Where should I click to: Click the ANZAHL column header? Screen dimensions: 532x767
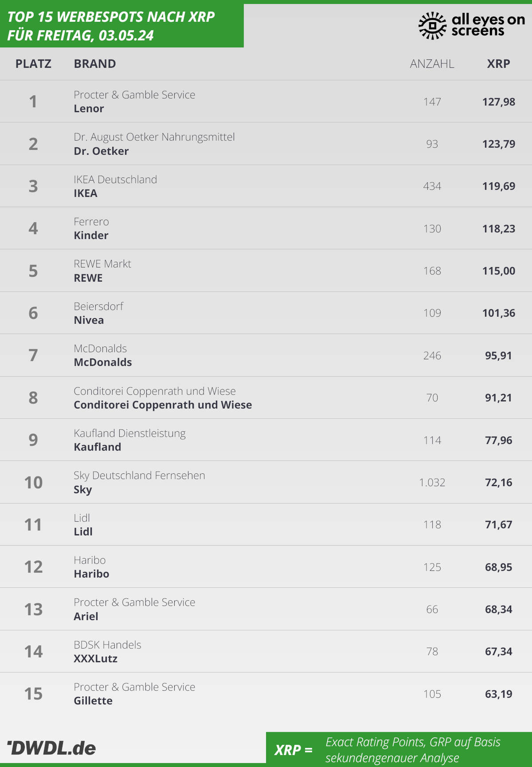coord(432,64)
